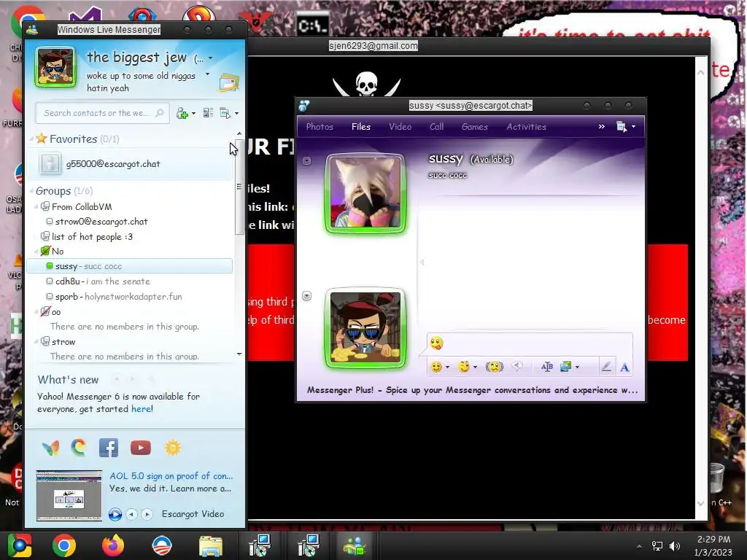This screenshot has width=747, height=560.
Task: Open the text formatting AB icon
Action: 547,367
